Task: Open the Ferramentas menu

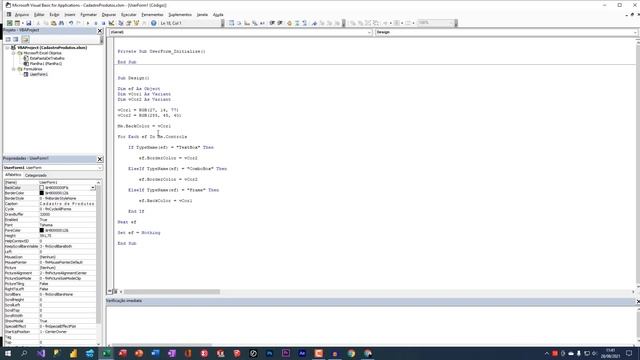Action: (x=152, y=15)
